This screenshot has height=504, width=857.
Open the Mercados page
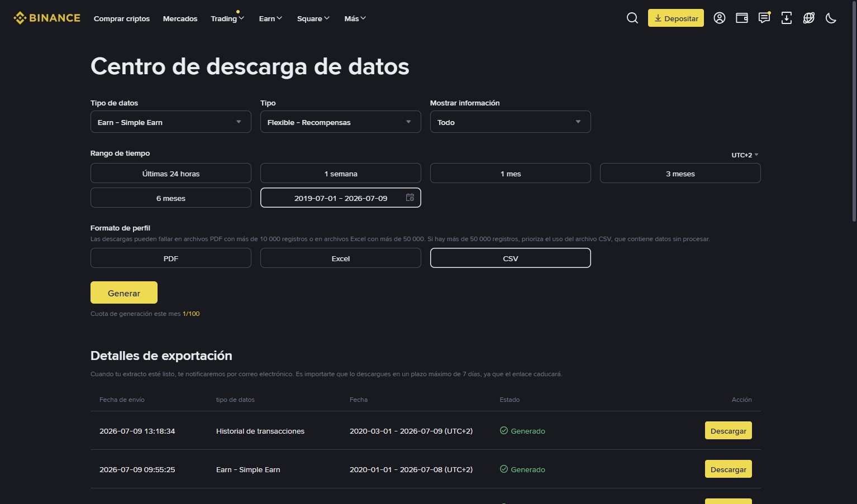180,18
